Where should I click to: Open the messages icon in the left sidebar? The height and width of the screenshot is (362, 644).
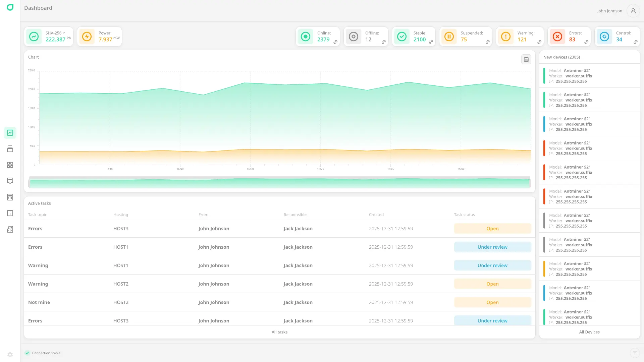(10, 181)
